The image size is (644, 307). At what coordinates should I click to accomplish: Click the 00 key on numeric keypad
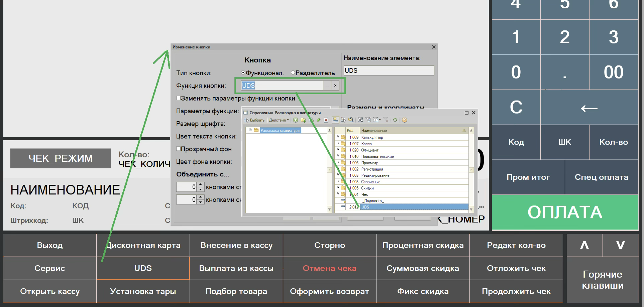pos(614,72)
